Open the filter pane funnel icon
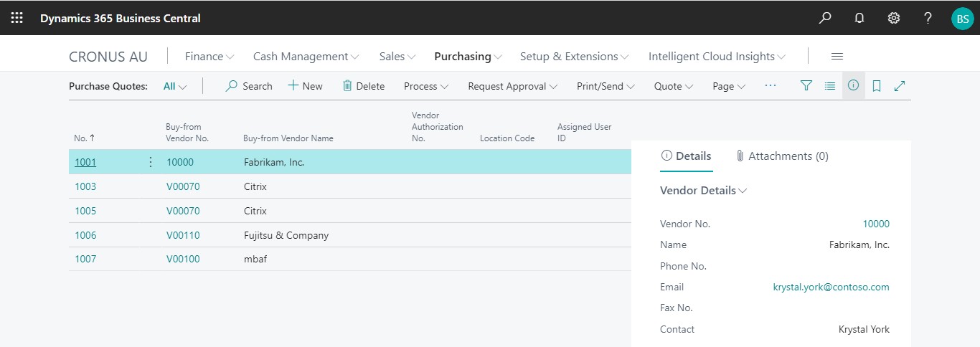Image resolution: width=980 pixels, height=347 pixels. 806,86
